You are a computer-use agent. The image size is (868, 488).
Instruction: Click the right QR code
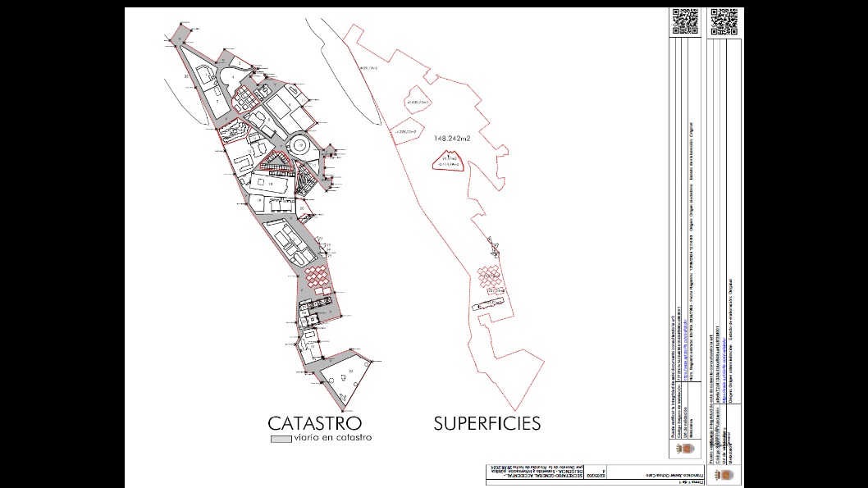pyautogui.click(x=724, y=21)
